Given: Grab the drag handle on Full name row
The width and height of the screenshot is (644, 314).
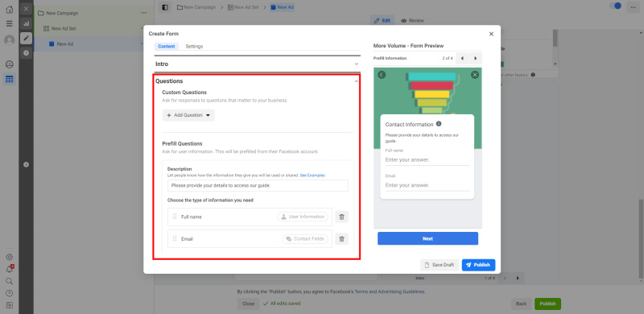Looking at the screenshot, I should point(175,217).
